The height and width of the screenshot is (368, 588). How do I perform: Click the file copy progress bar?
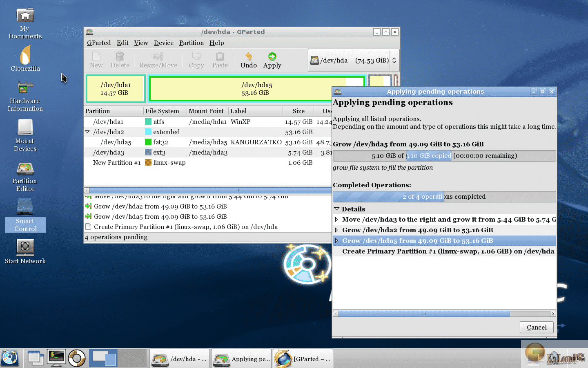point(444,156)
